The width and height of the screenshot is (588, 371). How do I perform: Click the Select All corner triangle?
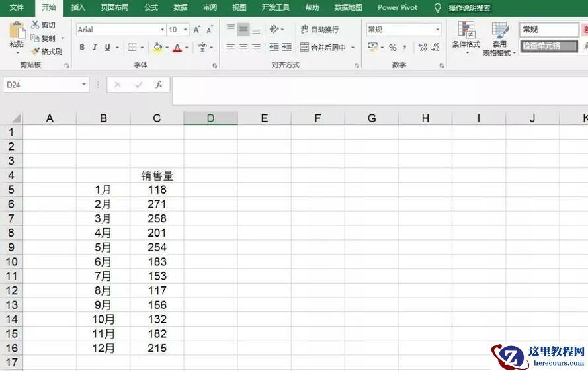(x=16, y=118)
